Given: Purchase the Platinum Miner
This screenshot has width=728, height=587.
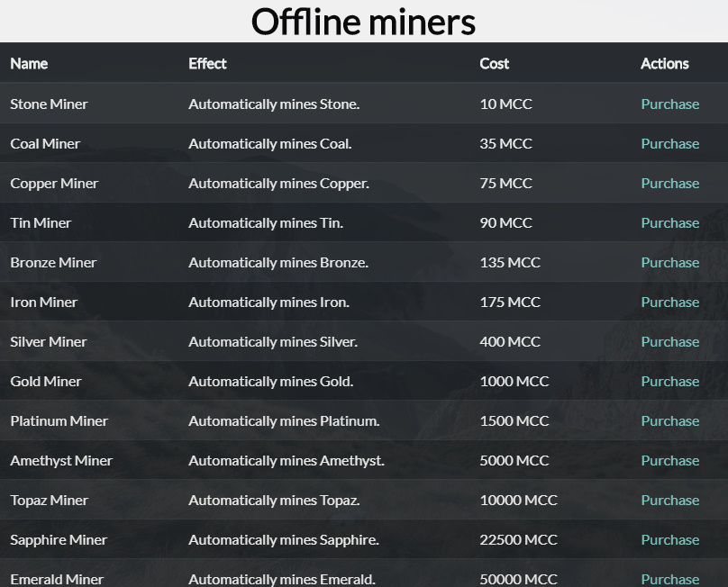Looking at the screenshot, I should coord(670,420).
